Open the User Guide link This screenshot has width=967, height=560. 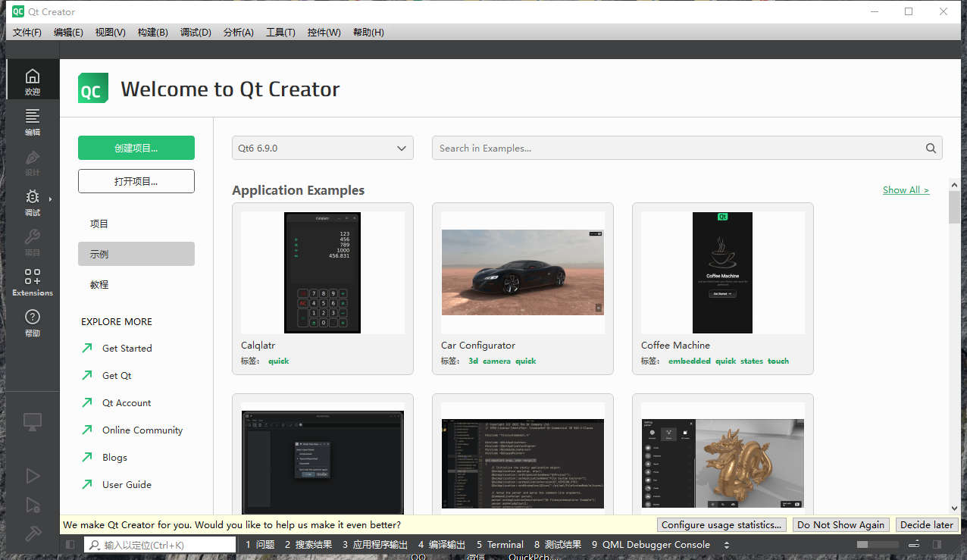tap(127, 485)
